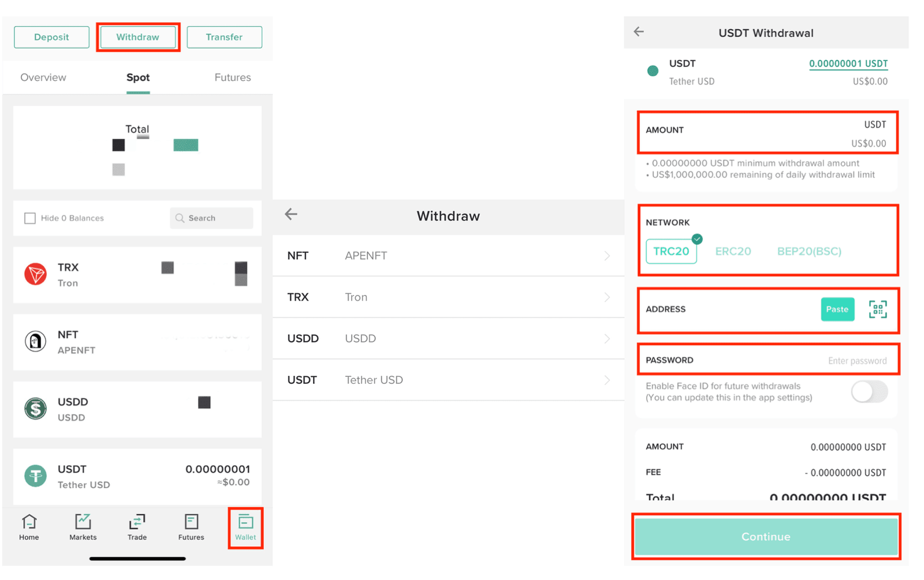Select the TRX Tron coin icon
This screenshot has width=924, height=580.
pos(35,275)
